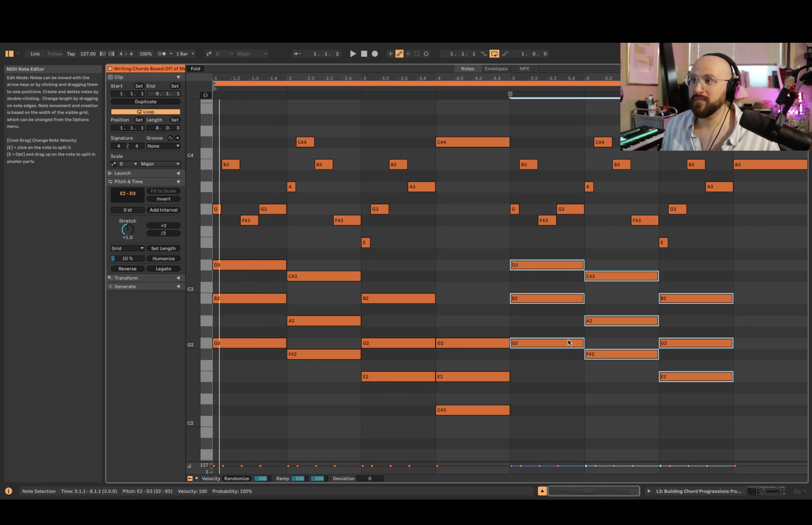
Task: Toggle the arrangement Loop switch in transport
Action: click(x=494, y=54)
